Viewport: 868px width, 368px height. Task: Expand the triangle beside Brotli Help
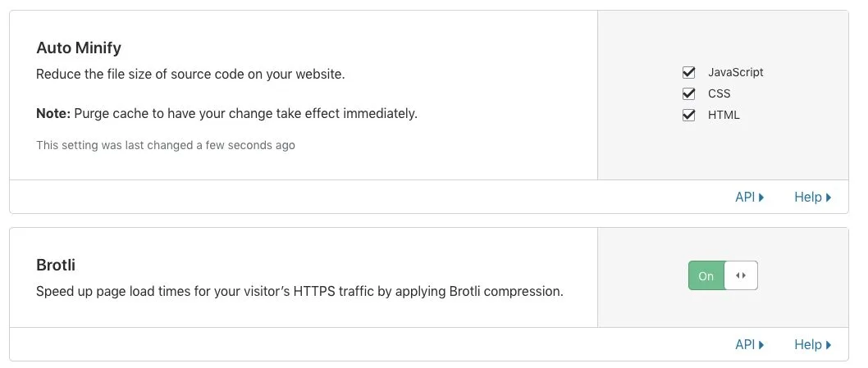(x=829, y=345)
